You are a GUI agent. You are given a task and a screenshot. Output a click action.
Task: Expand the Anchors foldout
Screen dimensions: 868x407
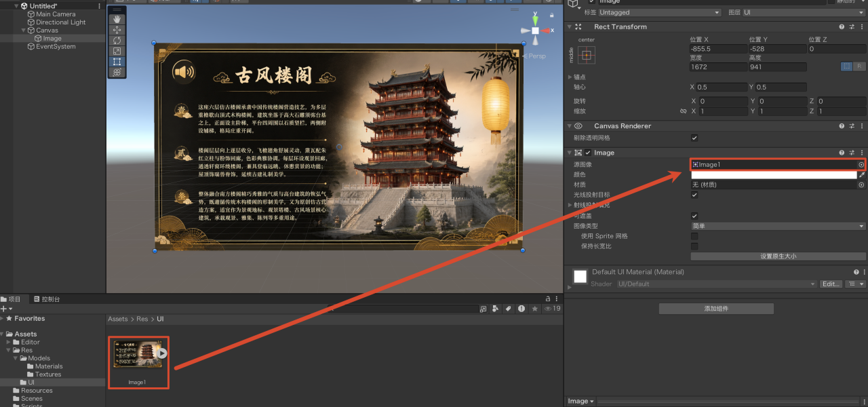point(570,77)
